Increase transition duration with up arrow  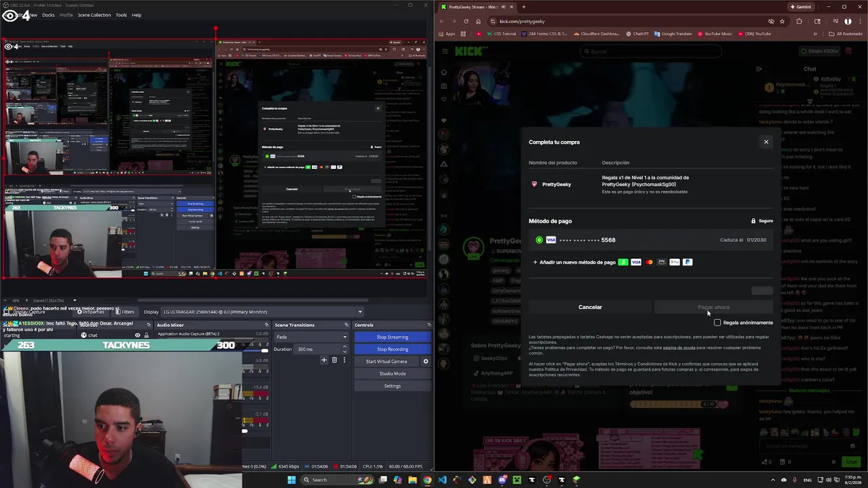[344, 347]
